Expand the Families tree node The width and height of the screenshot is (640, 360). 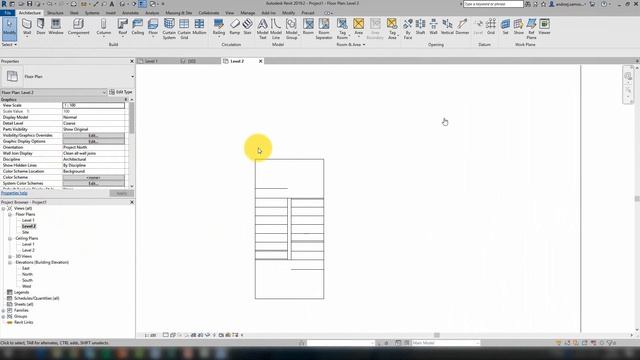pos(4,311)
